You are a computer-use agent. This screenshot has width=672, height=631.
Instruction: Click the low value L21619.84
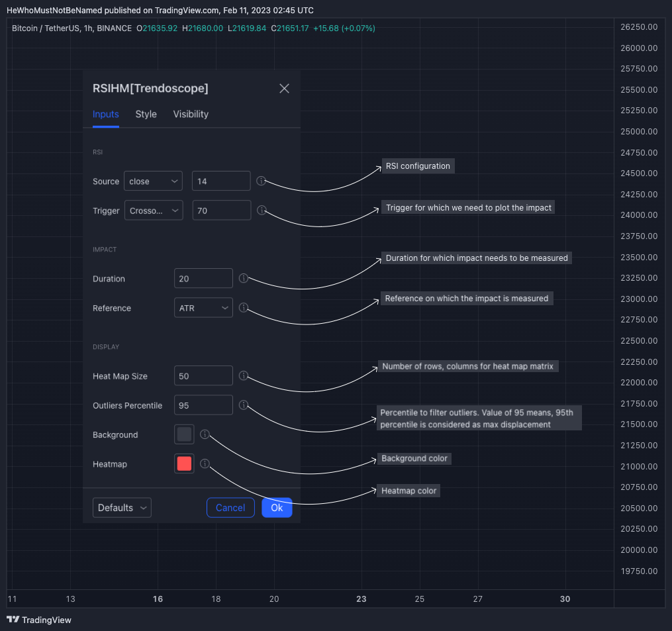click(247, 28)
